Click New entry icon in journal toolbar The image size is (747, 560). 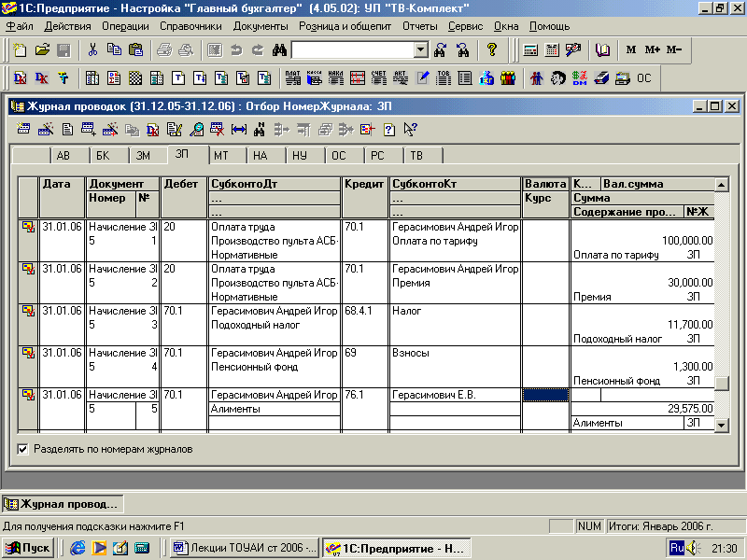click(x=23, y=129)
